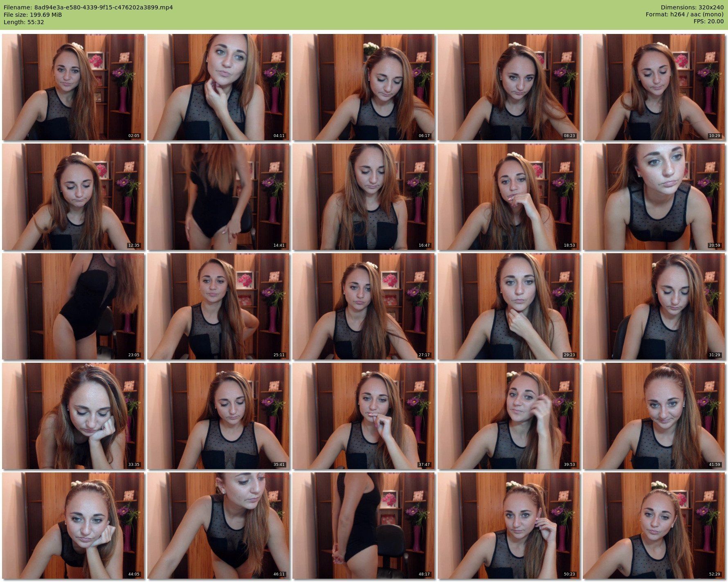Select the thumbnail timestamped 37:47
The image size is (728, 582).
click(x=363, y=416)
